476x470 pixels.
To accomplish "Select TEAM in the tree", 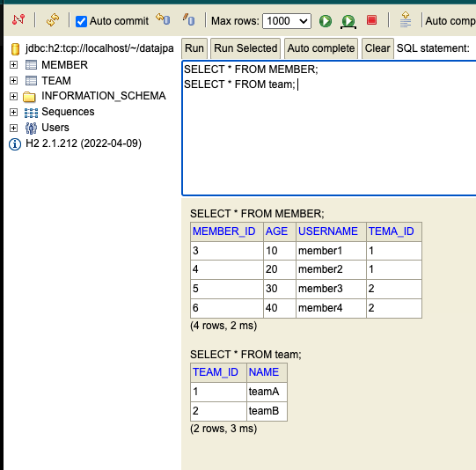I will tap(56, 80).
